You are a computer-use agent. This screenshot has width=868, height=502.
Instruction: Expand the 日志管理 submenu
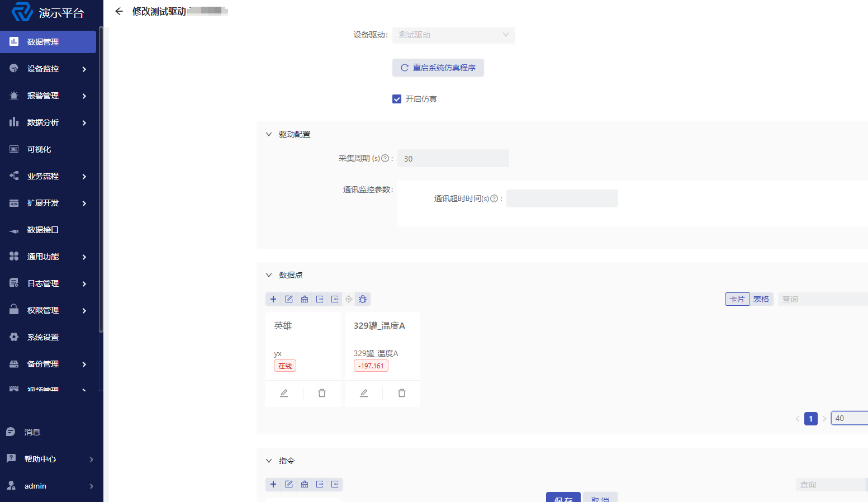(x=84, y=283)
